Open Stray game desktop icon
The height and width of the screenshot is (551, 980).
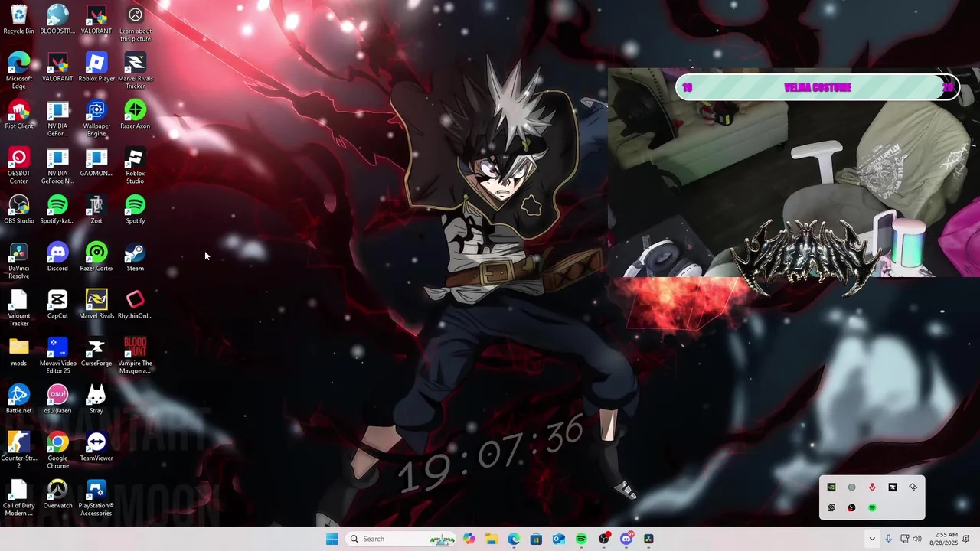[96, 399]
